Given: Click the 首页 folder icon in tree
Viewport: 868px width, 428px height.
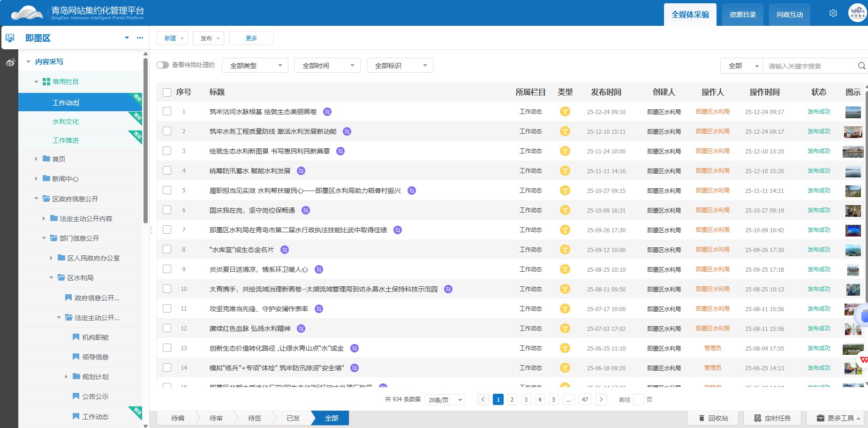Looking at the screenshot, I should click(46, 159).
